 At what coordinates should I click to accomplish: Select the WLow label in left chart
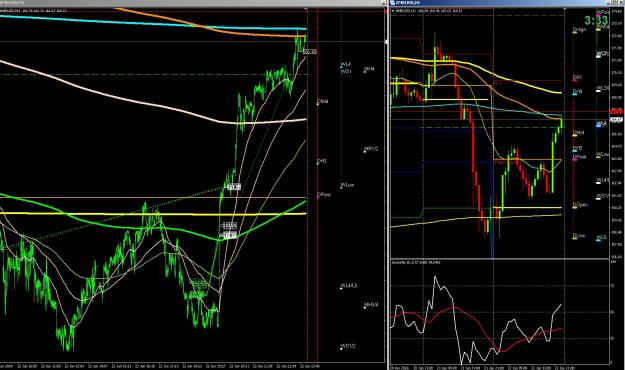pyautogui.click(x=347, y=185)
